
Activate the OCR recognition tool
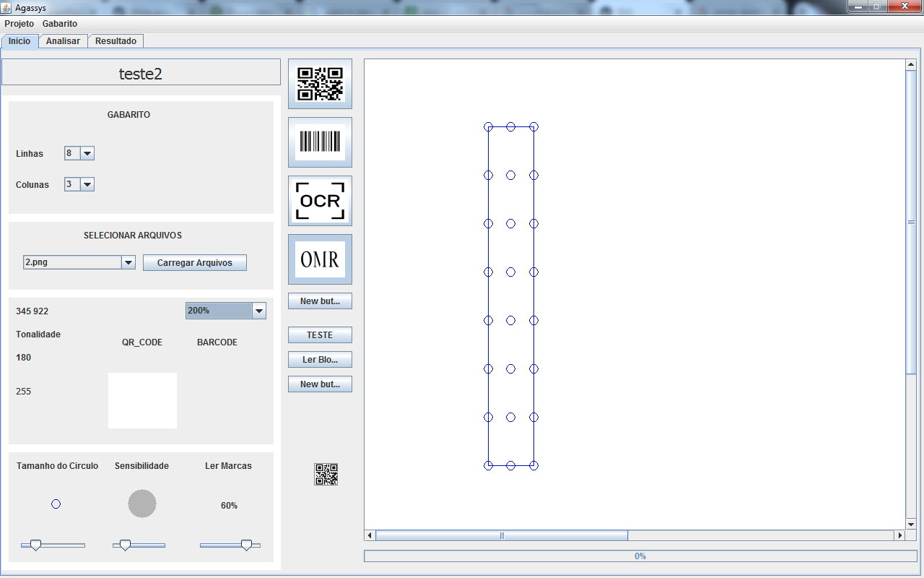point(320,200)
